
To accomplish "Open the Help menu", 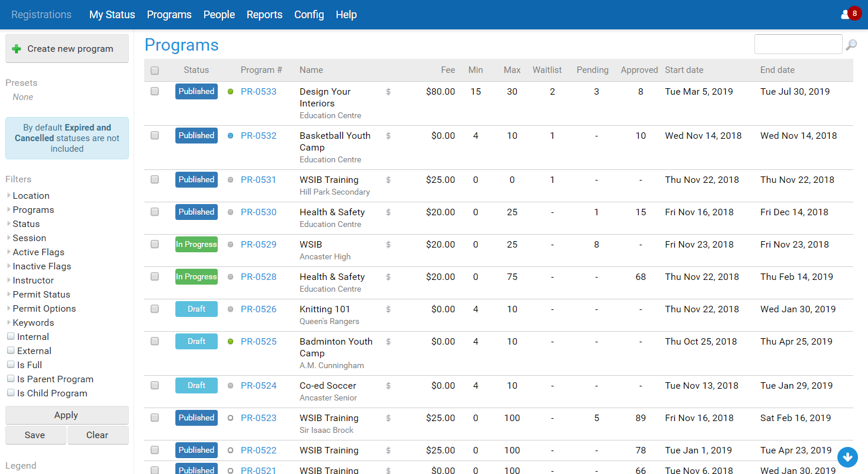I will click(x=347, y=15).
